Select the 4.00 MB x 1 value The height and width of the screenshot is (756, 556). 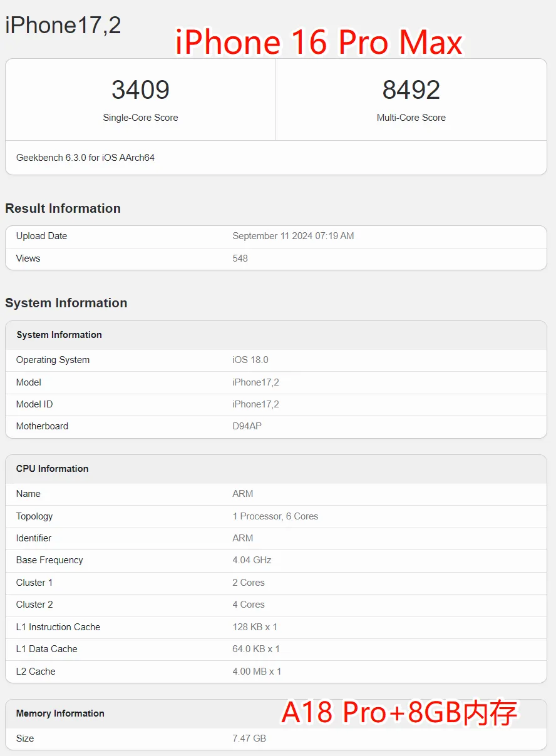[x=257, y=672]
